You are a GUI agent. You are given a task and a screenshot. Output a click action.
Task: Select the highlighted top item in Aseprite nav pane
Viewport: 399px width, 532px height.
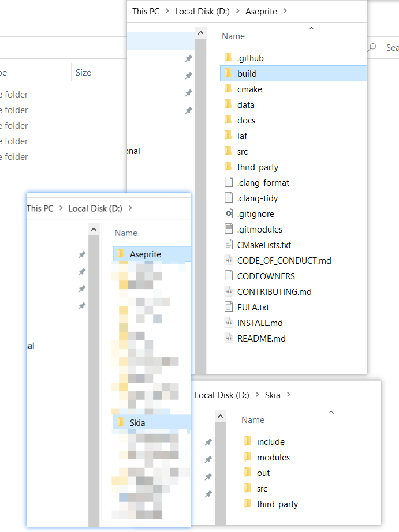pos(161,41)
